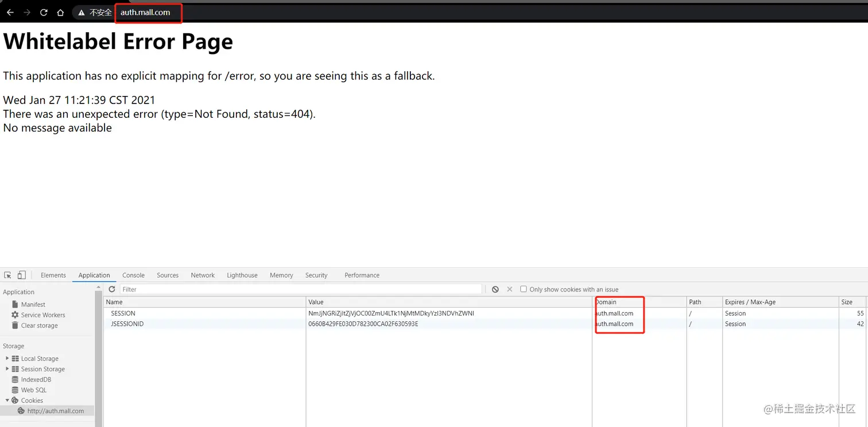Select the http://auth.mall.com cookies entry
Screen dimensions: 868x427
point(55,411)
